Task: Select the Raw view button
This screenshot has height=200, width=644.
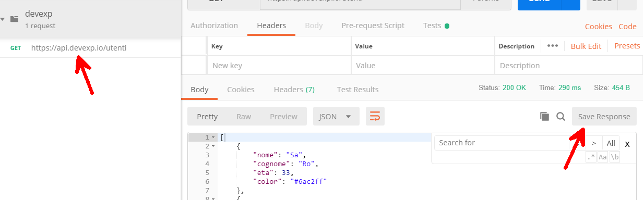Action: click(244, 117)
